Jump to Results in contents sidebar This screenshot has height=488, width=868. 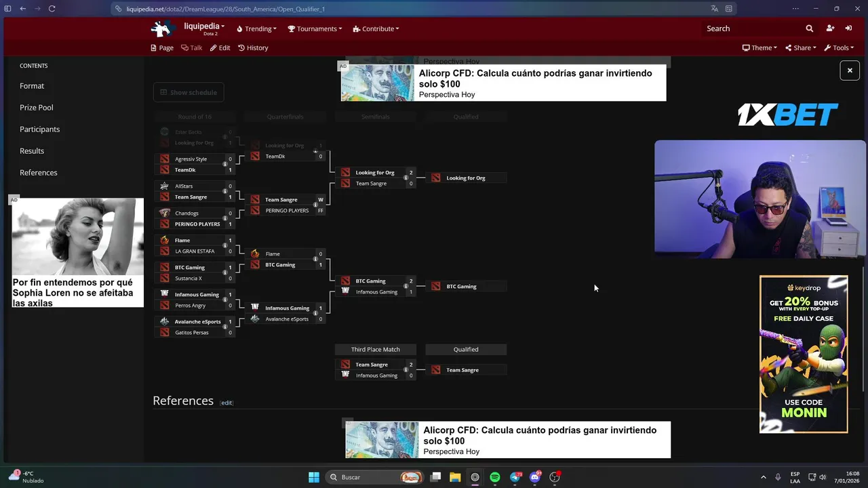point(32,151)
